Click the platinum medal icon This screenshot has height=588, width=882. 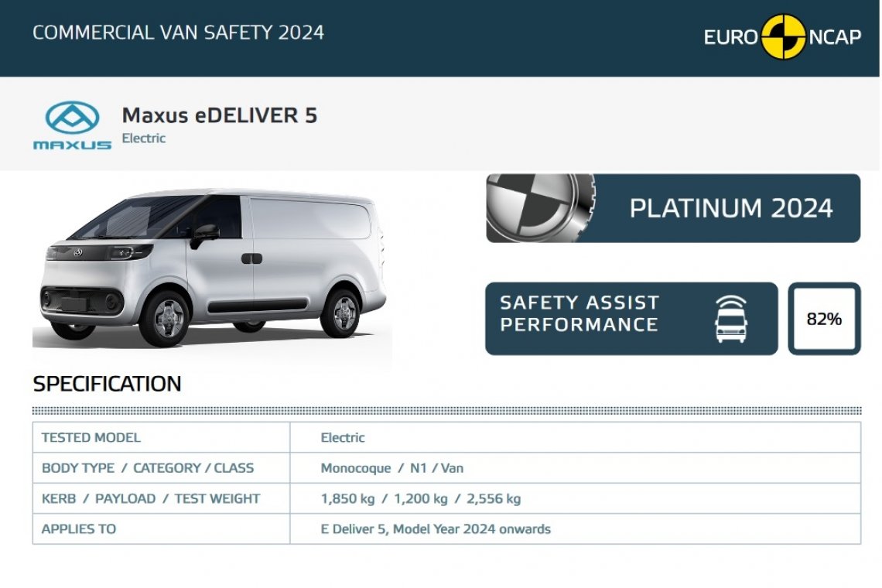coord(539,207)
